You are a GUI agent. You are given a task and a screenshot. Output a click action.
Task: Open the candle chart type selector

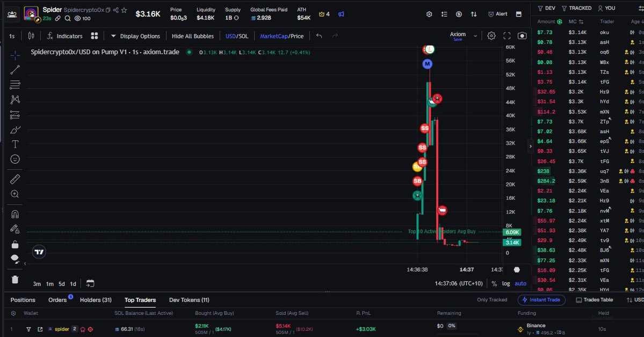pyautogui.click(x=31, y=36)
